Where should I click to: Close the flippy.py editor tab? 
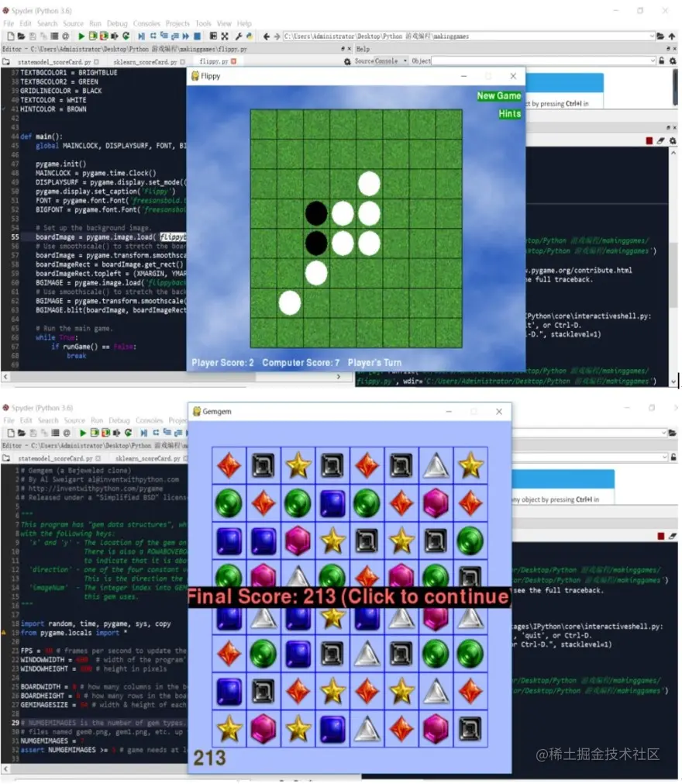pos(233,61)
